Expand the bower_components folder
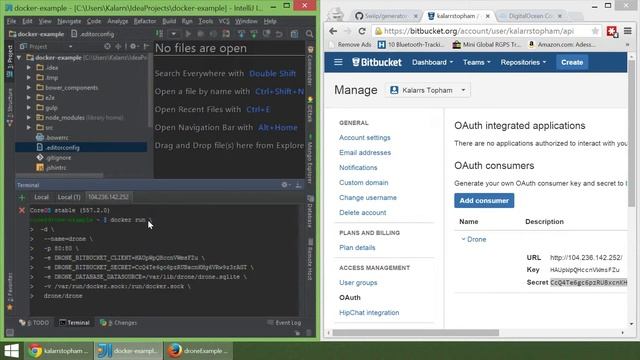 pos(29,87)
